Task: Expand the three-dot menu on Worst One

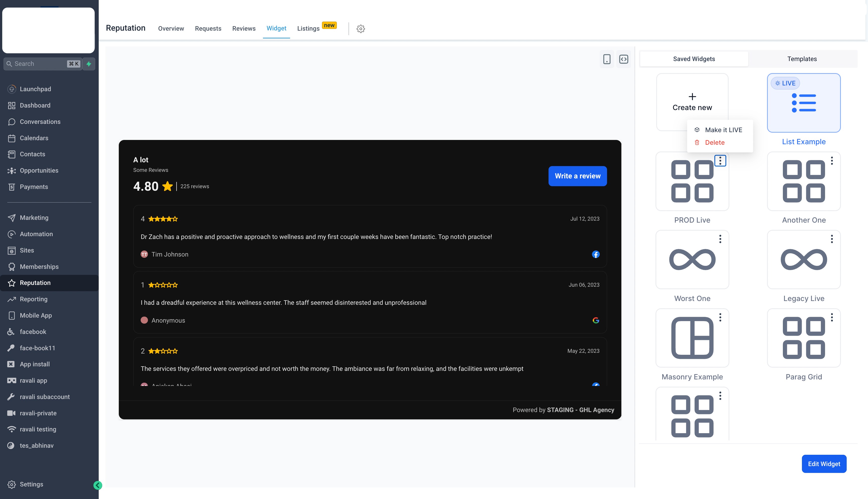Action: pos(720,239)
